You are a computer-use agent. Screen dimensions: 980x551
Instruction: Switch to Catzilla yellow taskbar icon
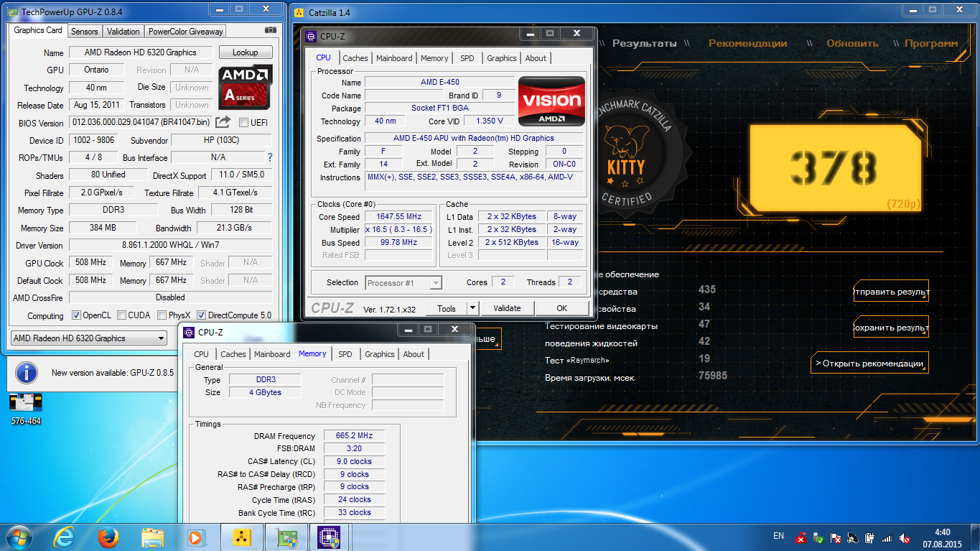pyautogui.click(x=241, y=537)
